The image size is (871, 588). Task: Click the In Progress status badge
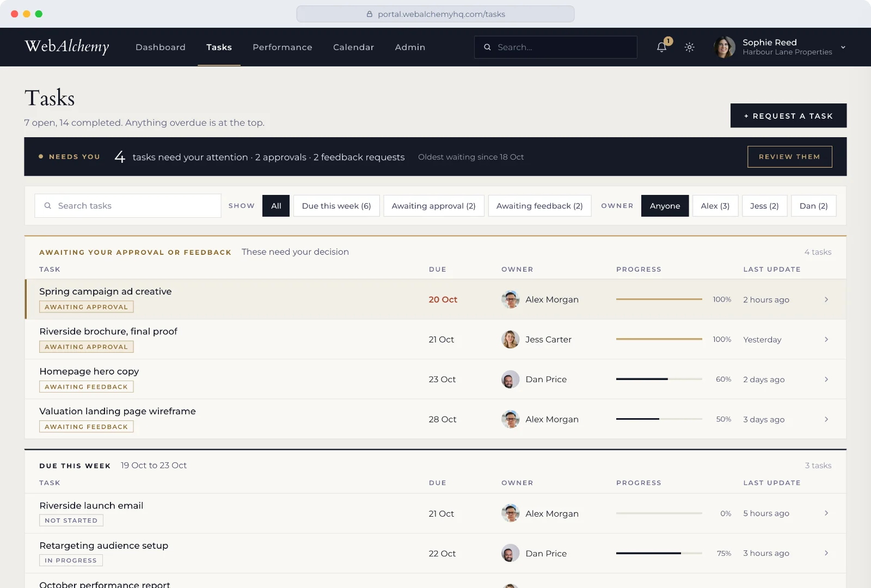71,560
